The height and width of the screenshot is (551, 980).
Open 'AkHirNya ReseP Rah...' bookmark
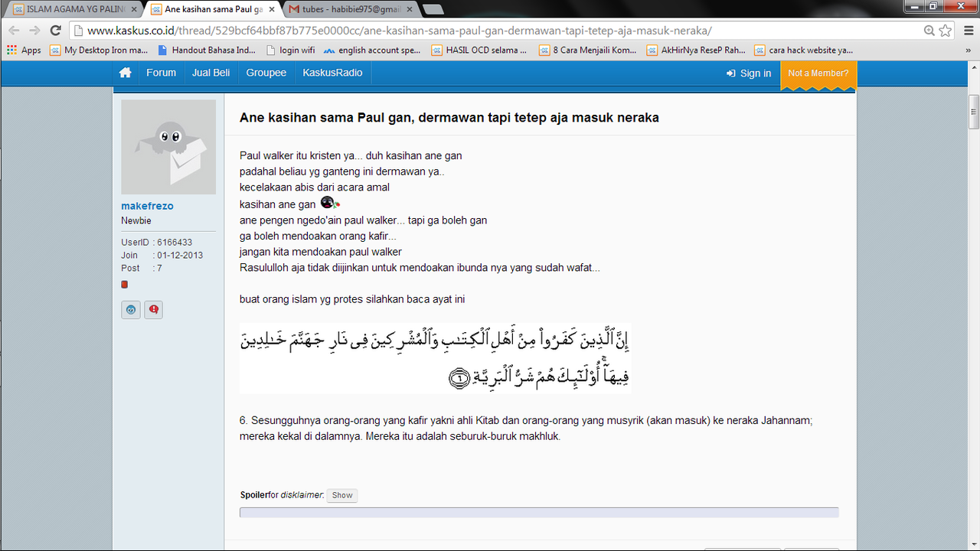point(696,50)
